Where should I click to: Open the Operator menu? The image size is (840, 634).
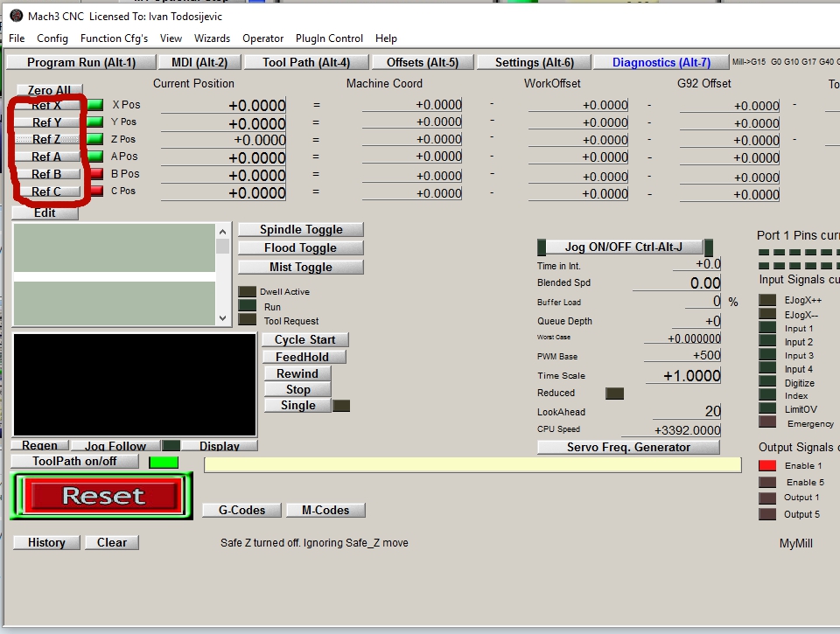[x=263, y=38]
